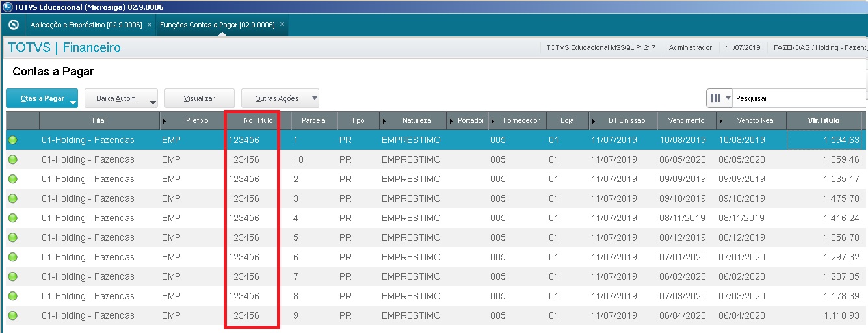Sort by the Vlr.Titulo column header
868x333 pixels.
[x=824, y=120]
